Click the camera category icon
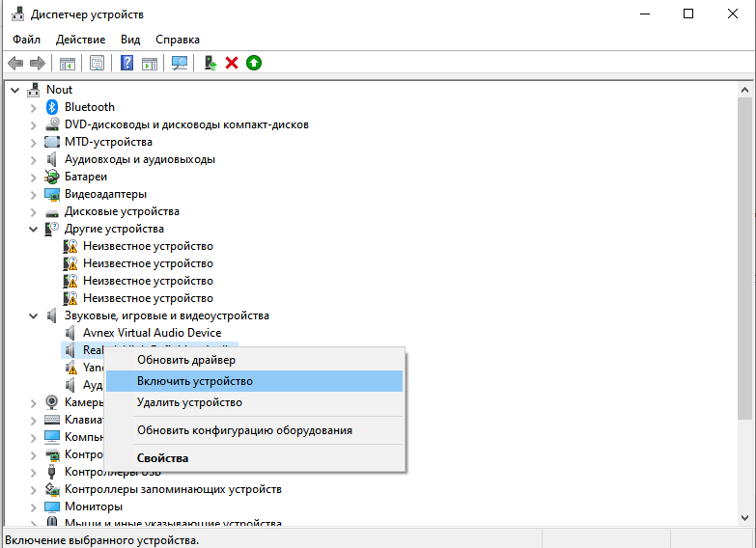 52,402
